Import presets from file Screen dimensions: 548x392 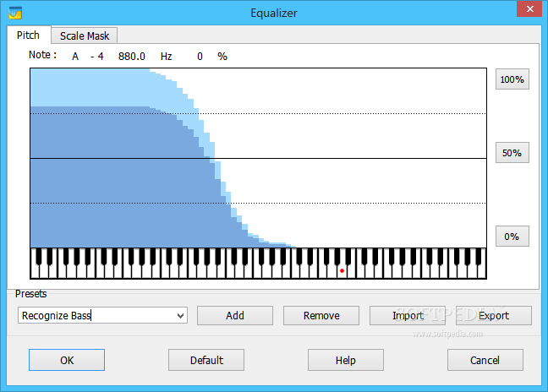click(x=408, y=316)
